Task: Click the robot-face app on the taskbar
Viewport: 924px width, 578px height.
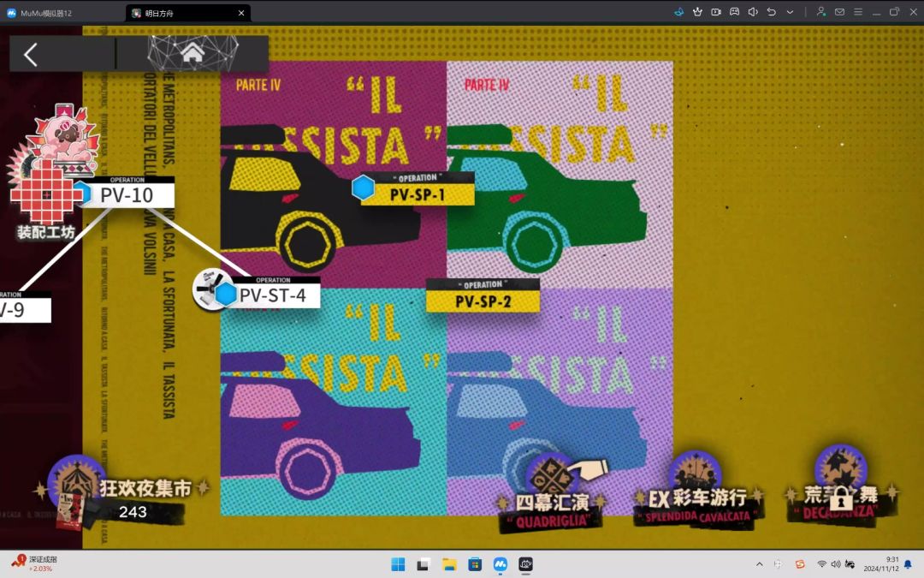Action: [x=525, y=564]
